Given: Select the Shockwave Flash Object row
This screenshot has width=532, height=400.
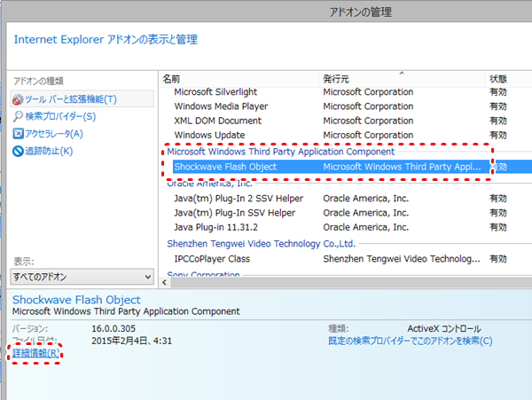Looking at the screenshot, I should coord(352,167).
